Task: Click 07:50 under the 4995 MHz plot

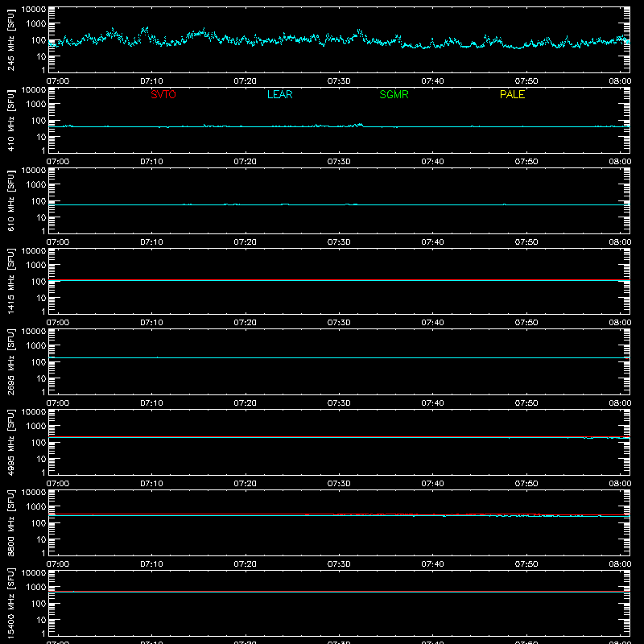Action: coord(526,484)
